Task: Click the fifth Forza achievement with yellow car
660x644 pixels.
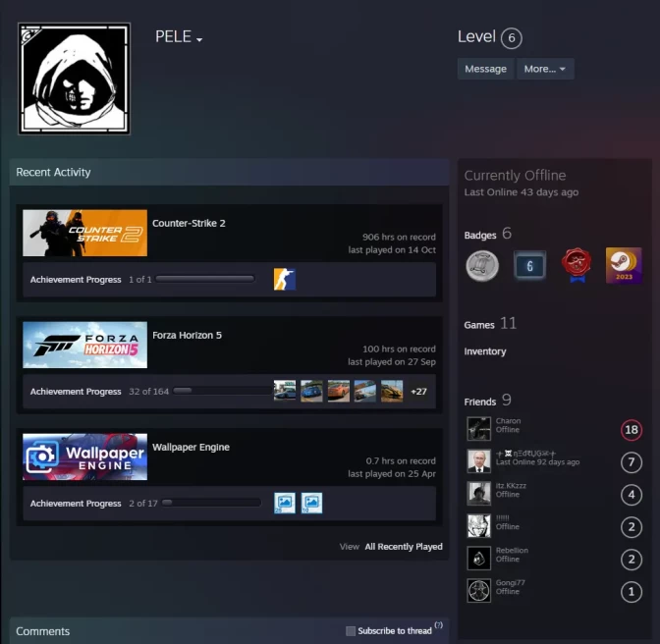Action: [392, 391]
